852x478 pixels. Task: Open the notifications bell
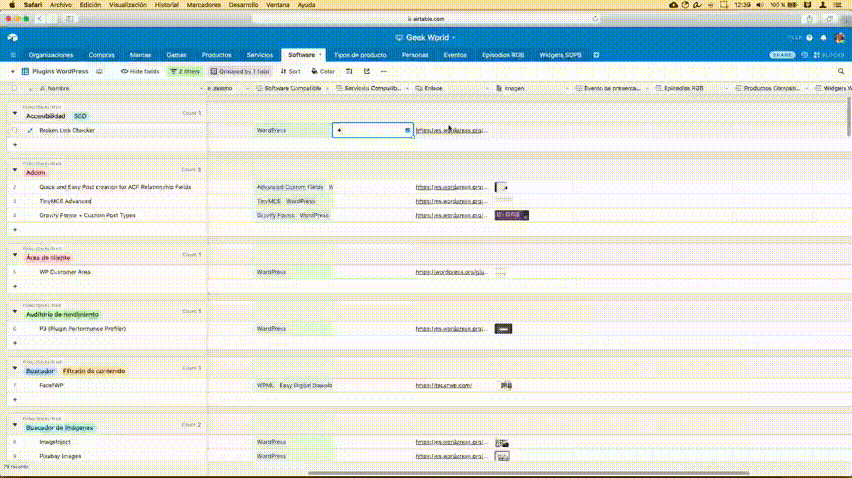[823, 37]
